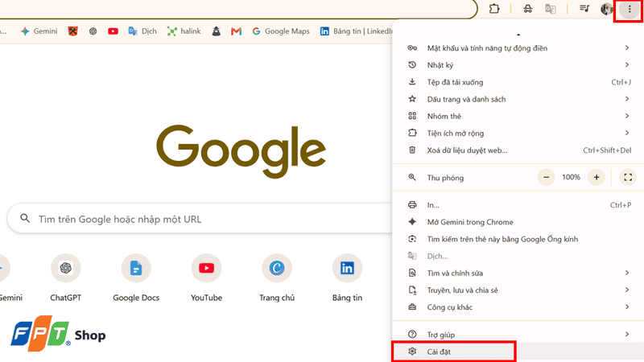Image resolution: width=644 pixels, height=362 pixels.
Task: Open the media controls music icon
Action: click(584, 9)
